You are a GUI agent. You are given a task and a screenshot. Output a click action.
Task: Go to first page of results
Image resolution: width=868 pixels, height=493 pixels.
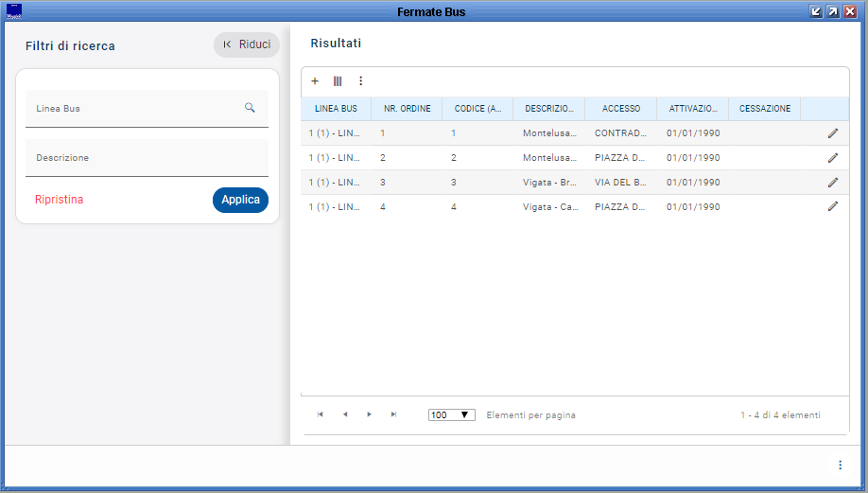tap(320, 414)
